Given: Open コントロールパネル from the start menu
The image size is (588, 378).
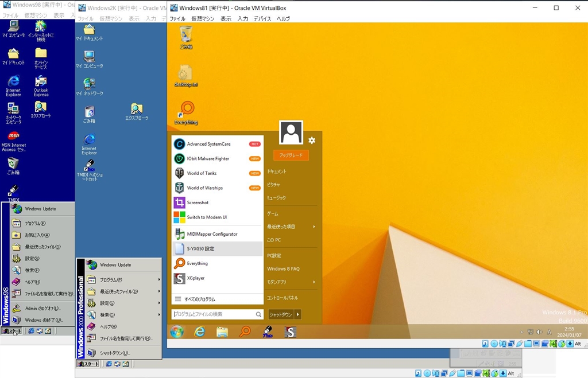Looking at the screenshot, I should point(283,298).
